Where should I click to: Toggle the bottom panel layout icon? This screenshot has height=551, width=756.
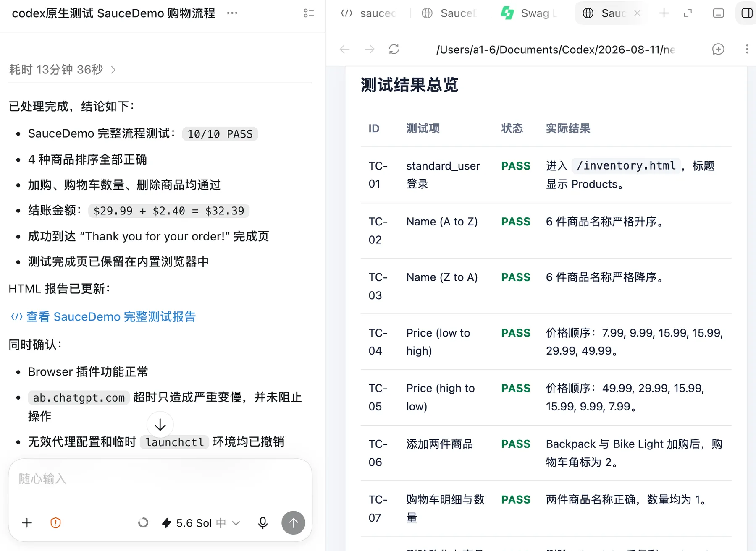719,13
